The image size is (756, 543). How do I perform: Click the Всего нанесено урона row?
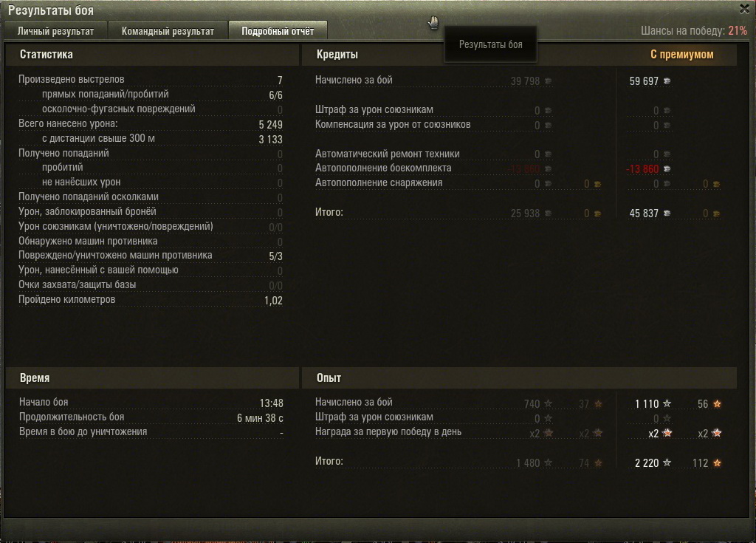151,124
